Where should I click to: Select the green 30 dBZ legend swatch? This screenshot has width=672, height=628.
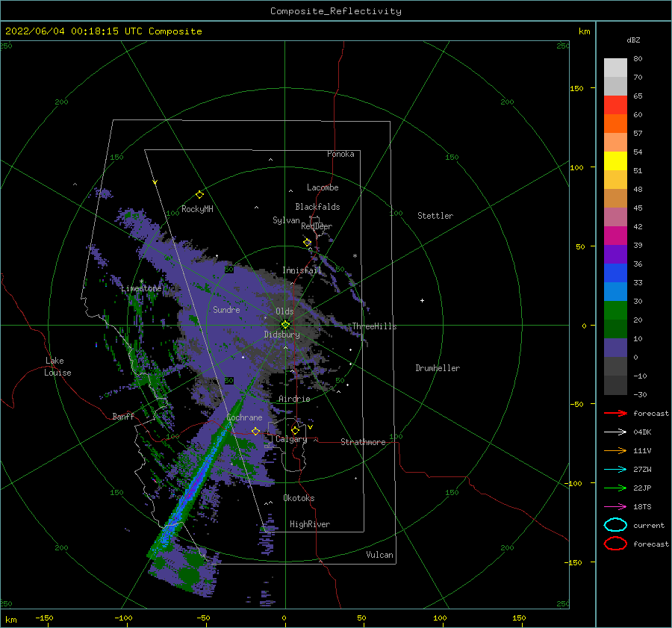(615, 311)
